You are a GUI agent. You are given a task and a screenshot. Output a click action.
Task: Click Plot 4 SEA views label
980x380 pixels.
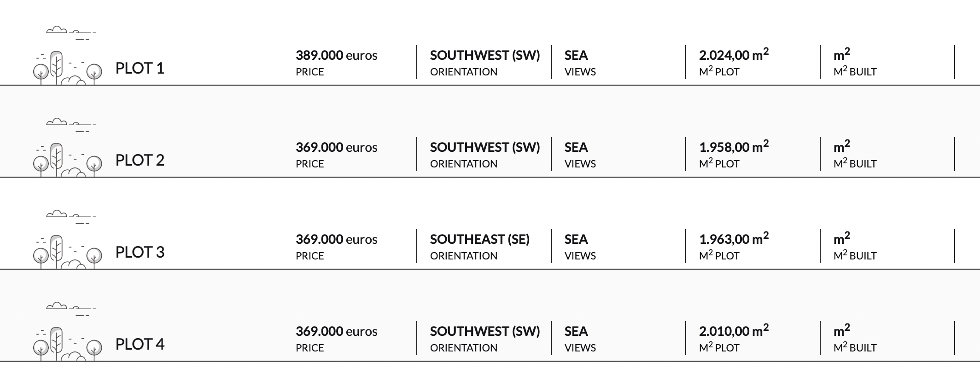576,331
